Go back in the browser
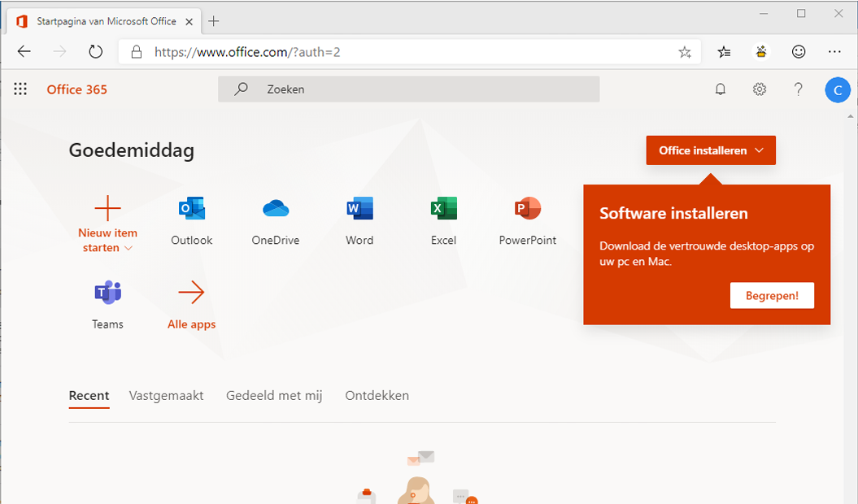858x504 pixels. click(x=24, y=52)
